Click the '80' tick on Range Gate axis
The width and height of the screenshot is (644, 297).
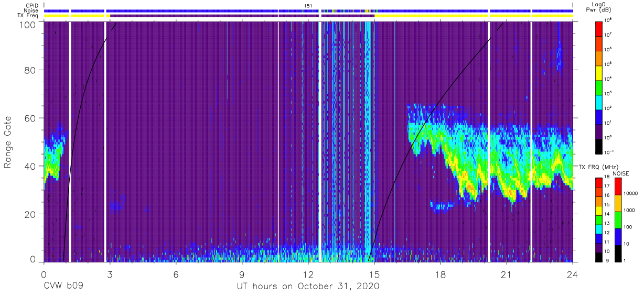30,70
